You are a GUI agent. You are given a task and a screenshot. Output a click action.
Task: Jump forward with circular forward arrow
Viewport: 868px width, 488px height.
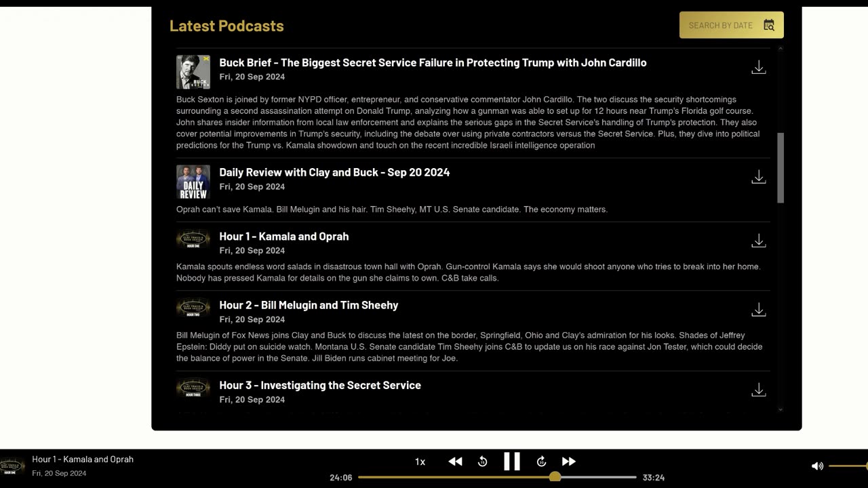[x=541, y=462]
